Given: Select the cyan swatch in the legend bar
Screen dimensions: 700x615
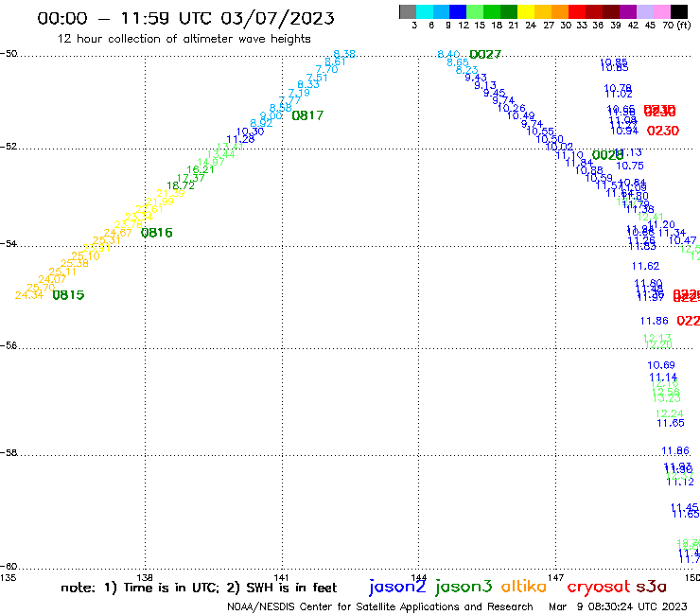Looking at the screenshot, I should point(425,11).
